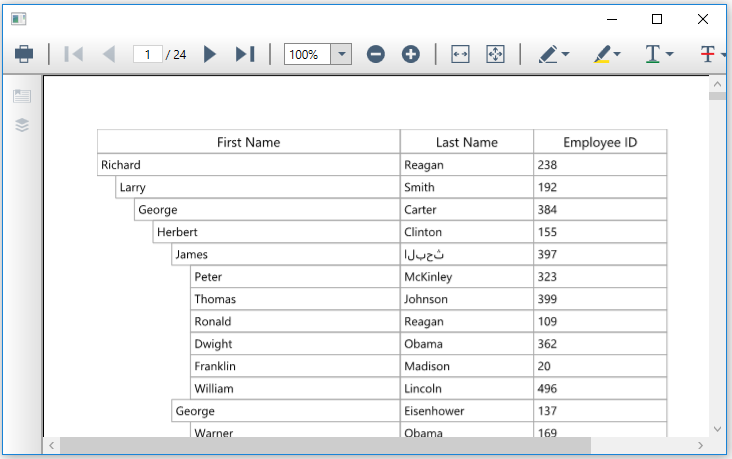Select the Franklin cell

point(295,367)
